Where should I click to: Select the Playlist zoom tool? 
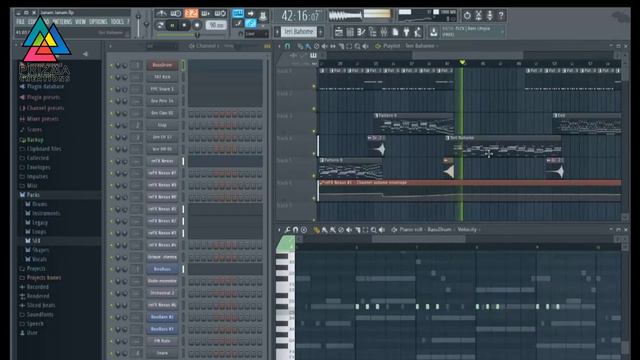point(358,46)
